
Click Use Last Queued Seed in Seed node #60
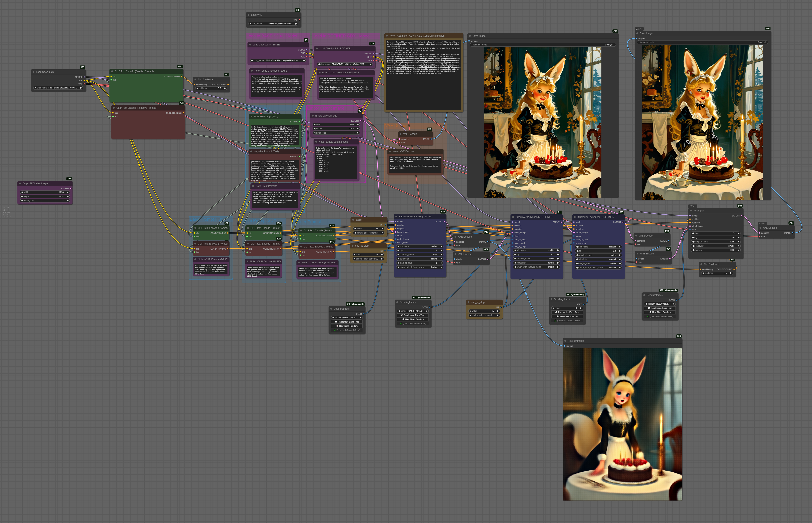click(347, 330)
